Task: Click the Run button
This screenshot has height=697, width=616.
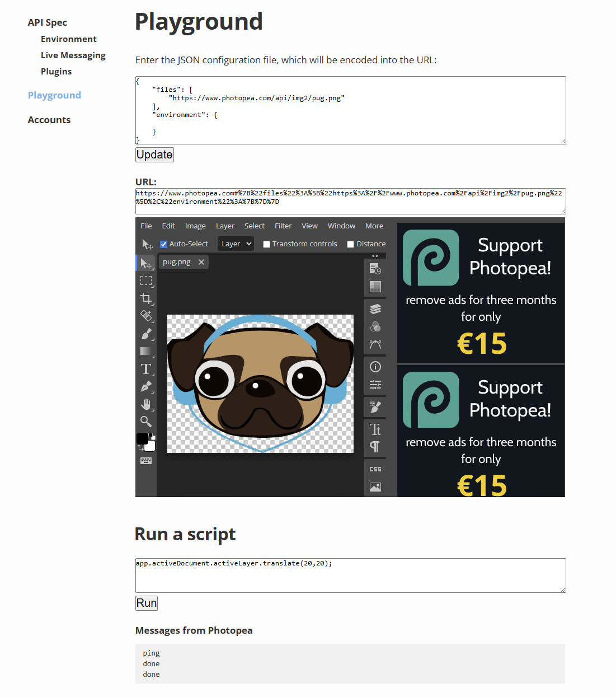Action: pos(147,603)
